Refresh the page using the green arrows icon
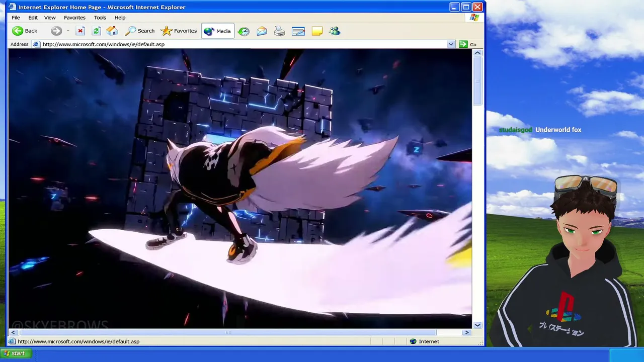 [96, 31]
